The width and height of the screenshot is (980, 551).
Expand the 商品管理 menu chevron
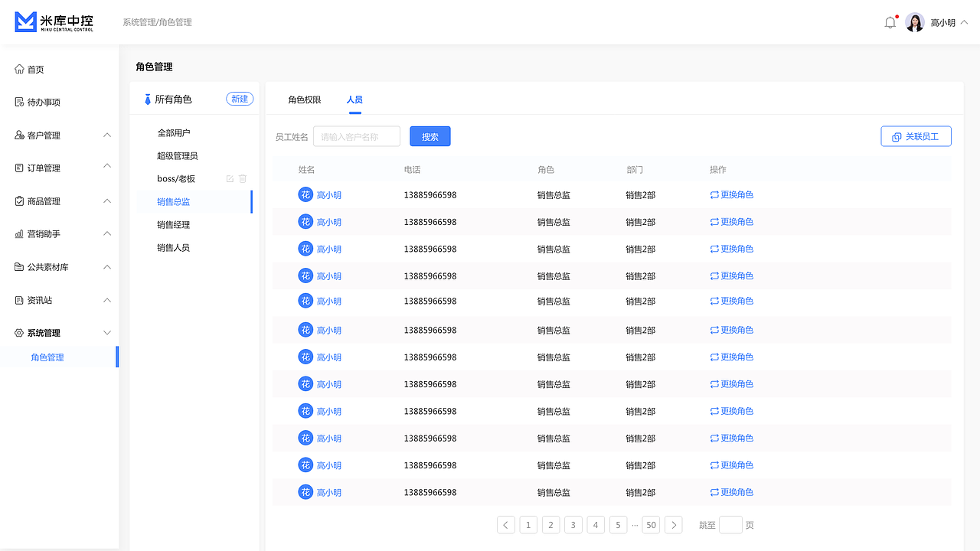[x=107, y=201]
